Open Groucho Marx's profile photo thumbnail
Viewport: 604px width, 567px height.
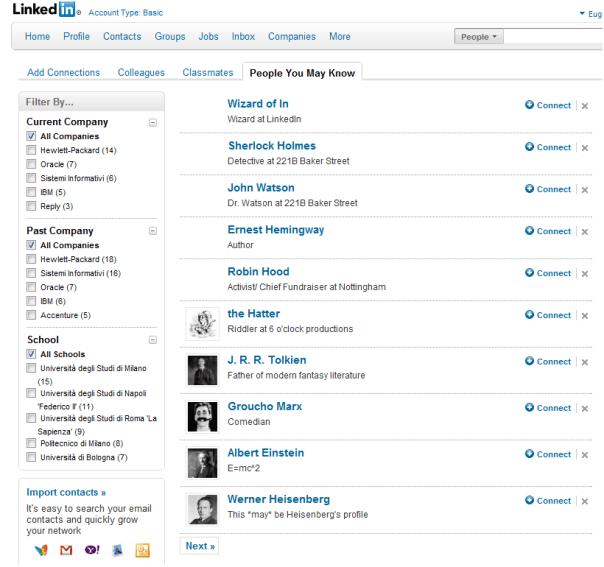[202, 414]
